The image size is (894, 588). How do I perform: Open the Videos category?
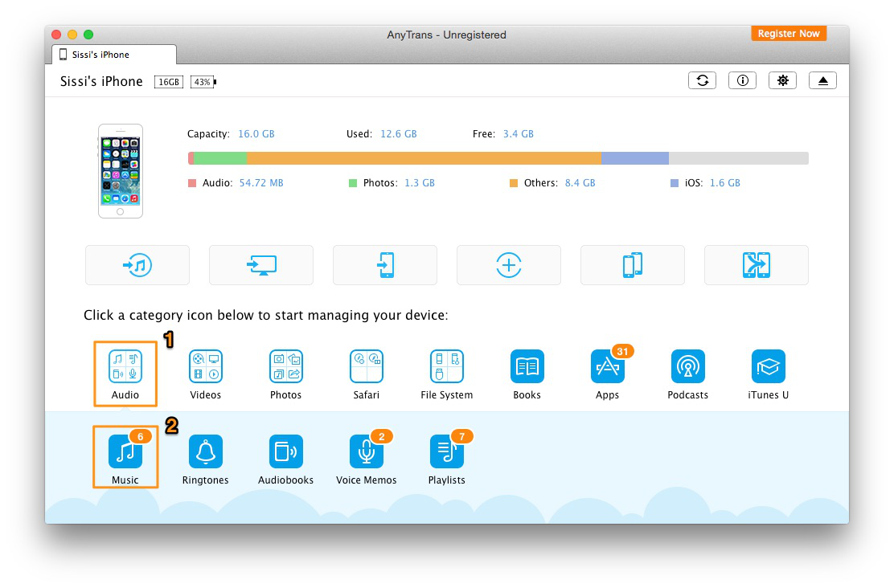coord(205,366)
